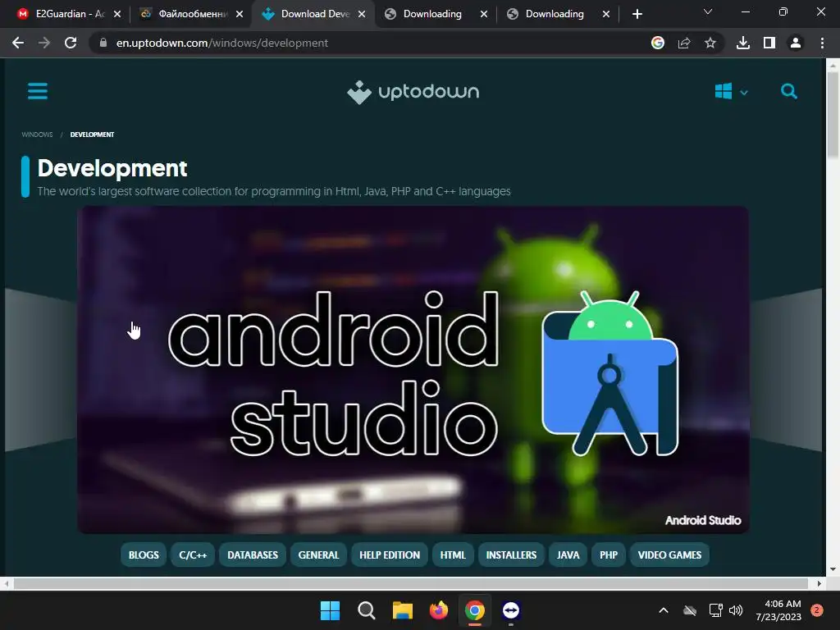Open the Windows platform selector
840x630 pixels.
click(731, 92)
